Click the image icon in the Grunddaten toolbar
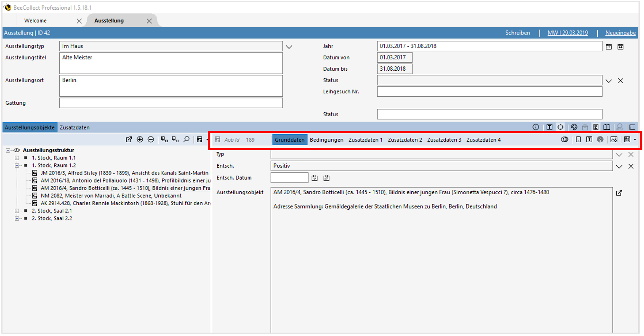The height and width of the screenshot is (336, 644). pyautogui.click(x=614, y=140)
